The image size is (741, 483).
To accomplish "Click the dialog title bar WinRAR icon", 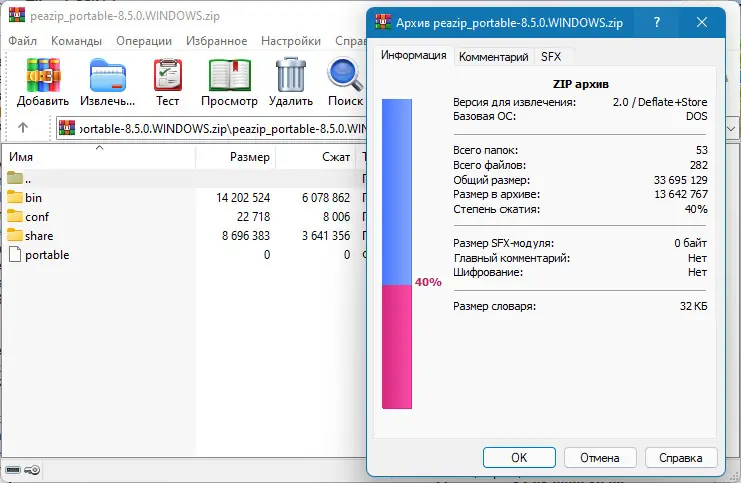I will 383,22.
